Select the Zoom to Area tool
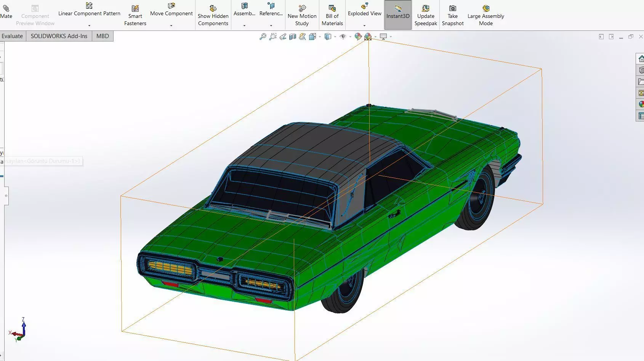 (x=273, y=37)
